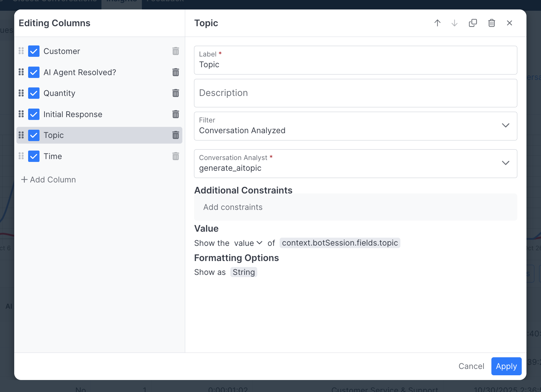This screenshot has width=541, height=392.
Task: Toggle the Time column checkbox
Action: pyautogui.click(x=34, y=156)
